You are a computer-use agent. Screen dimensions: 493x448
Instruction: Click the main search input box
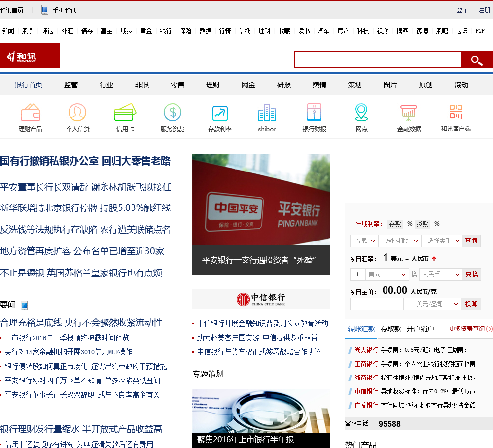378,59
